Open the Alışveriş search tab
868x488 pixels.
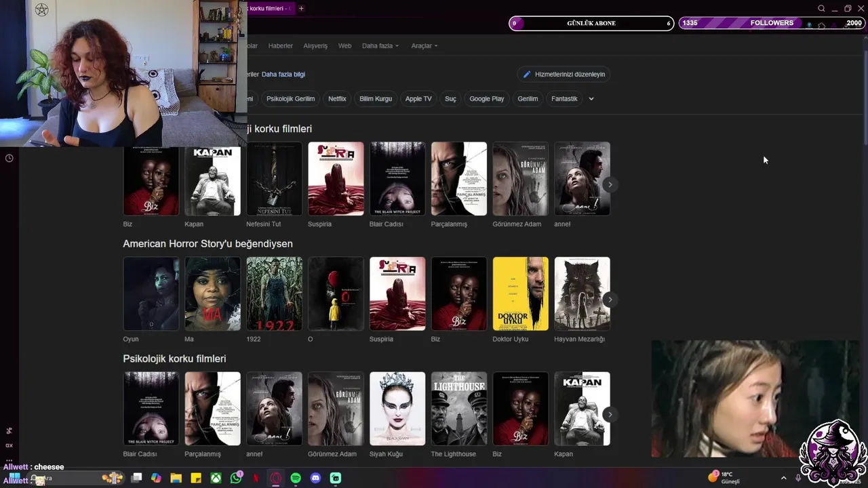tap(315, 45)
